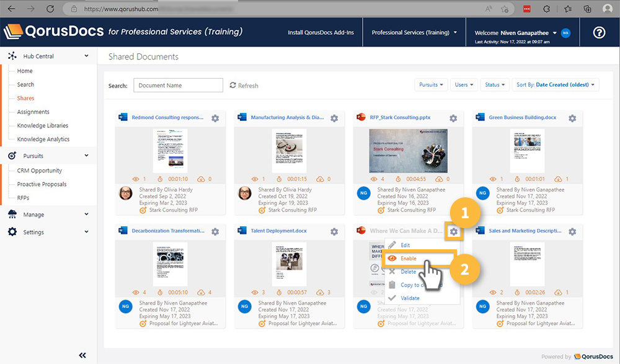Click the views eye icon on Decarbonization card

136,293
